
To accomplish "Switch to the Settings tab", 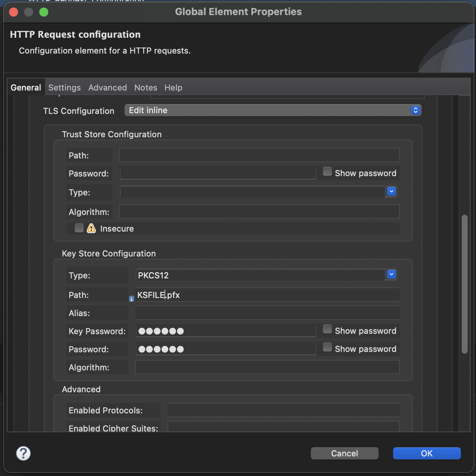I will [x=64, y=88].
